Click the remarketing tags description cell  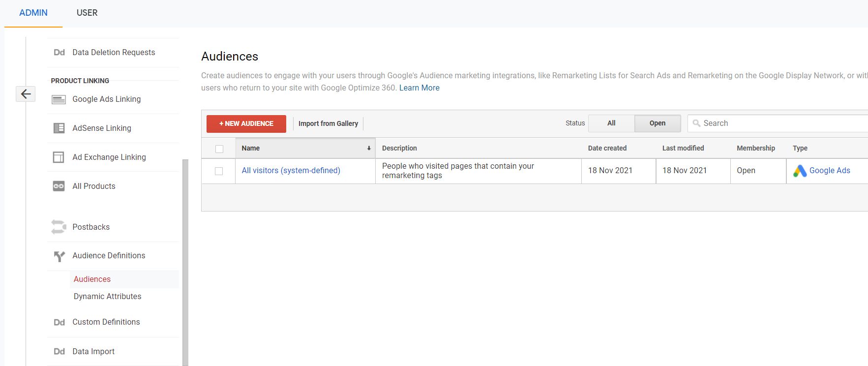tap(478, 171)
